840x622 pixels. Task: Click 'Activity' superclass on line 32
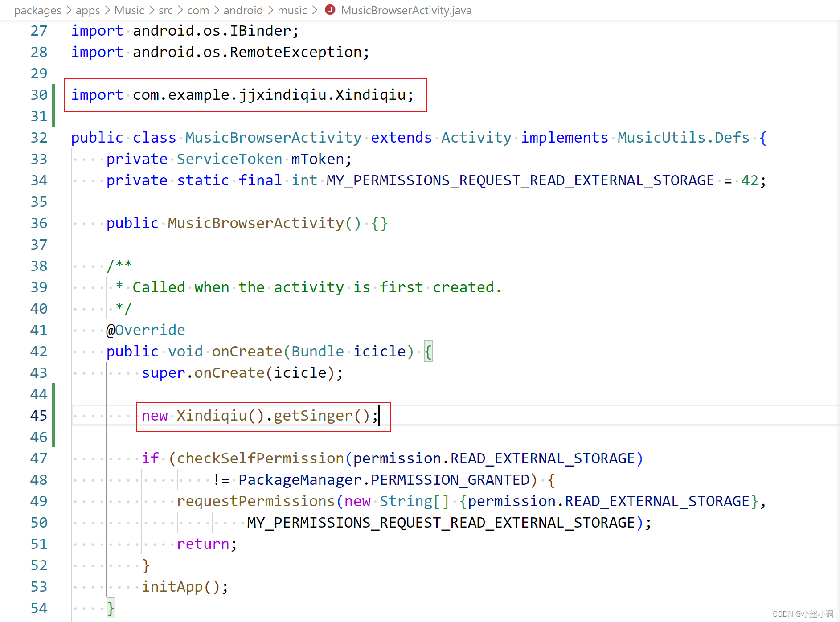pyautogui.click(x=476, y=138)
